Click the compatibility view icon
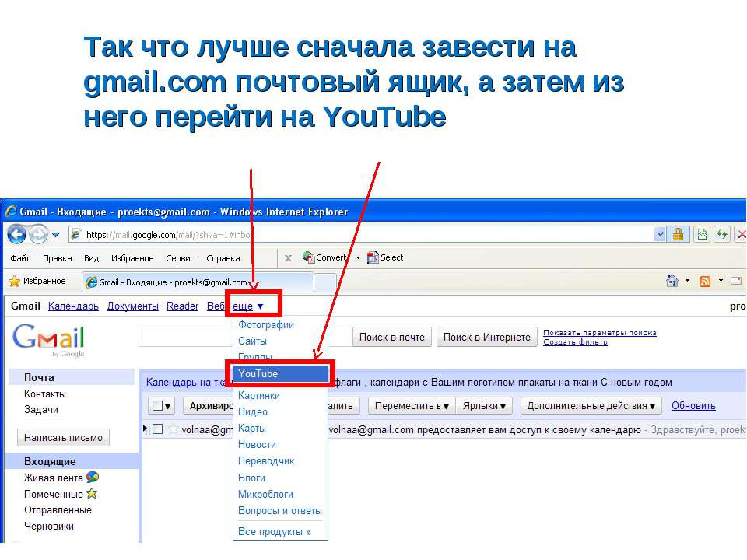 702,234
